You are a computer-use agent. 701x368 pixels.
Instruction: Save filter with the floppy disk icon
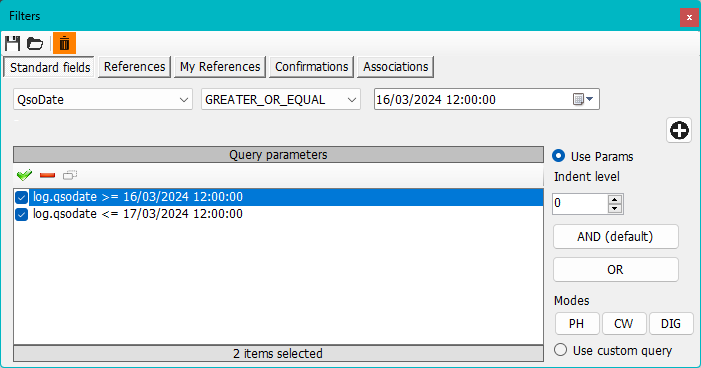(13, 43)
